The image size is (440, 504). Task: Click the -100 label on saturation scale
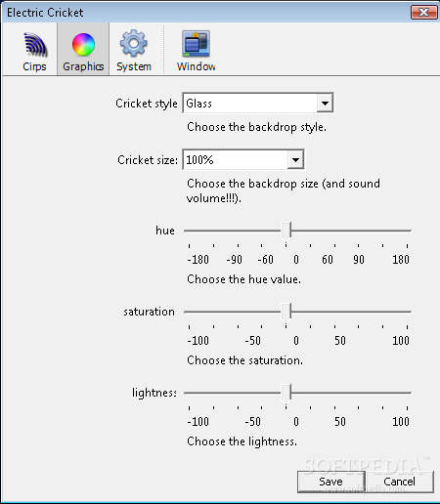[x=198, y=341]
